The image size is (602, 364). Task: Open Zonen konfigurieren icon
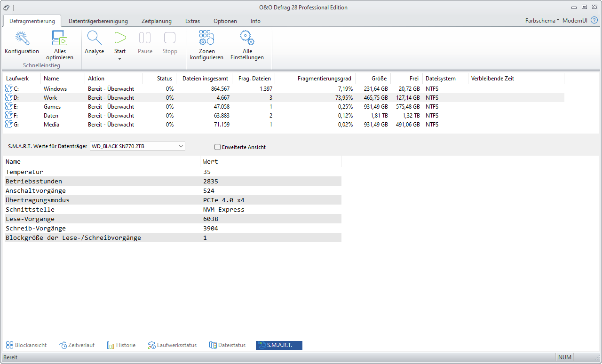[x=206, y=38]
